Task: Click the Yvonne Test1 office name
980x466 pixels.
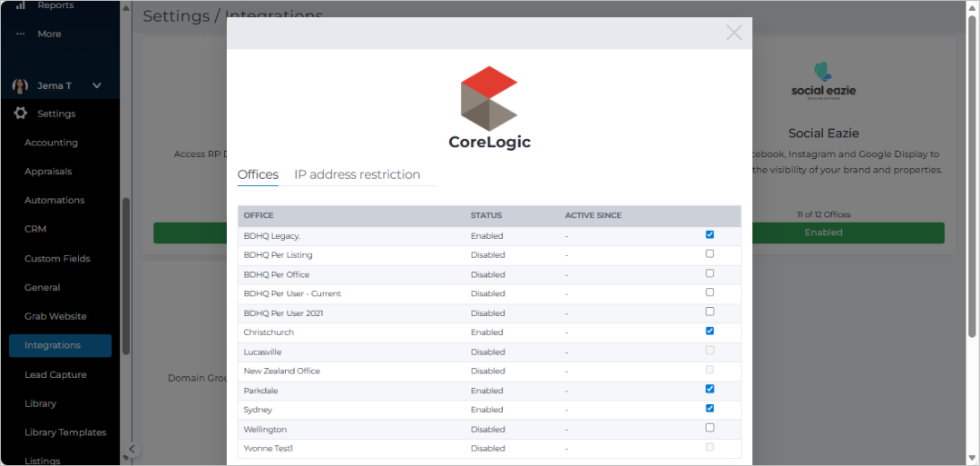Action: [x=267, y=449]
